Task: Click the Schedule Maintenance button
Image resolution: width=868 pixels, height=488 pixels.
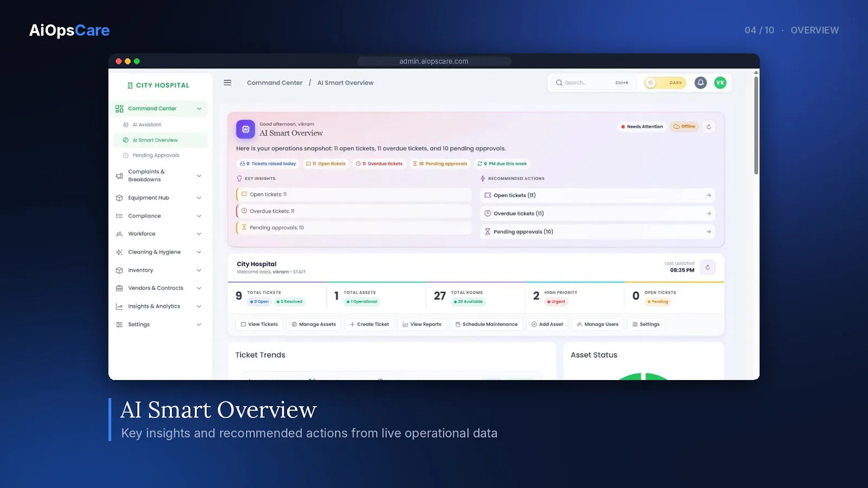Action: (x=487, y=324)
